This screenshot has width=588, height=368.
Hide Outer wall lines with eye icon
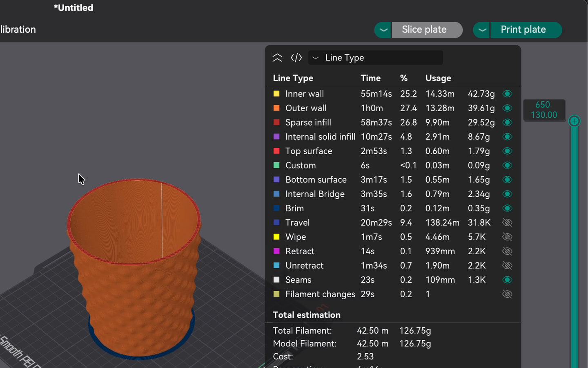[507, 108]
